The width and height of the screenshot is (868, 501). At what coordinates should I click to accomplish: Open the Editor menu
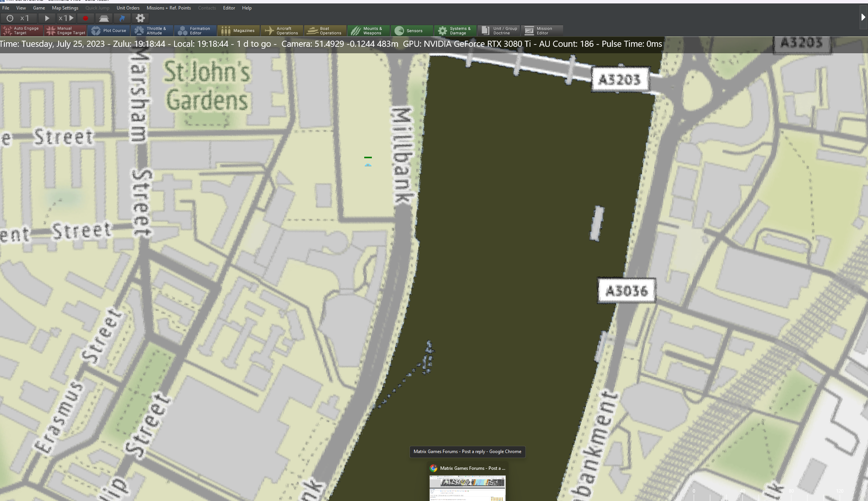point(229,8)
